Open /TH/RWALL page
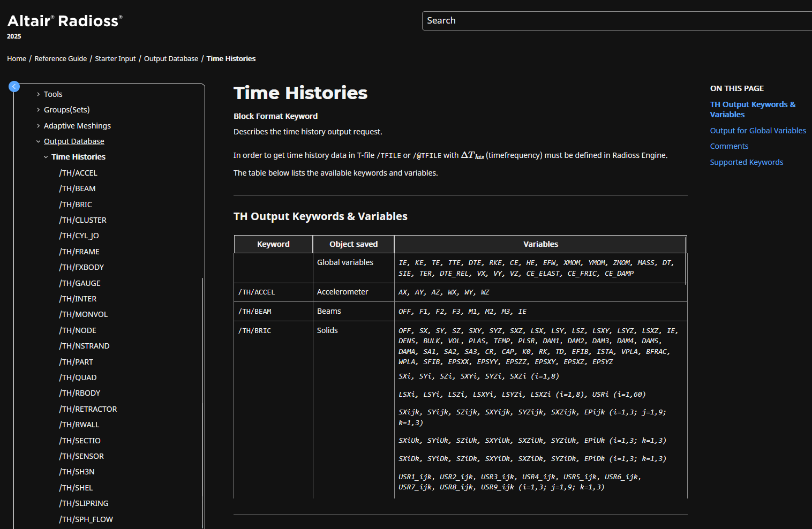The height and width of the screenshot is (529, 812). [x=79, y=425]
